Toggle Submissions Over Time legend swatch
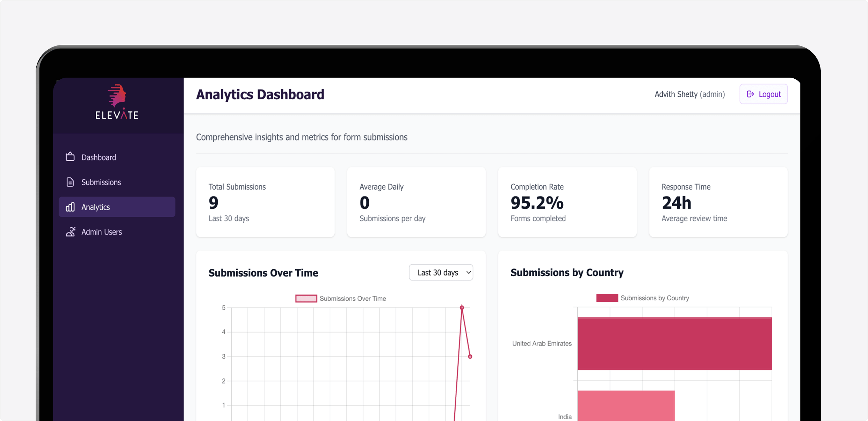Viewport: 868px width, 421px height. click(x=306, y=299)
